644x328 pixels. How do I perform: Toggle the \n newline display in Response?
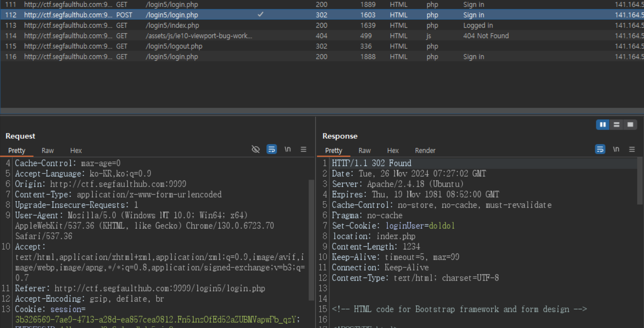tap(616, 149)
